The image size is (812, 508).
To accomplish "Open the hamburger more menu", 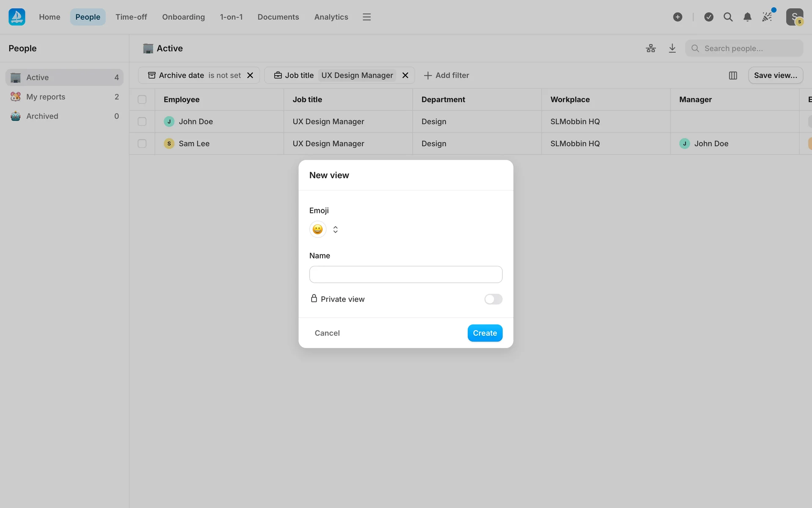I will tap(367, 17).
